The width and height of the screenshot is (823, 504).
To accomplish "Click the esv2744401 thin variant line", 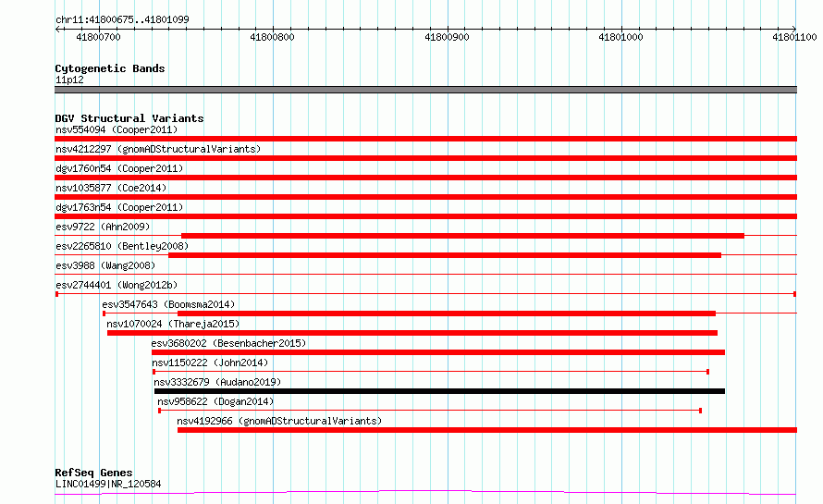I will [x=425, y=294].
